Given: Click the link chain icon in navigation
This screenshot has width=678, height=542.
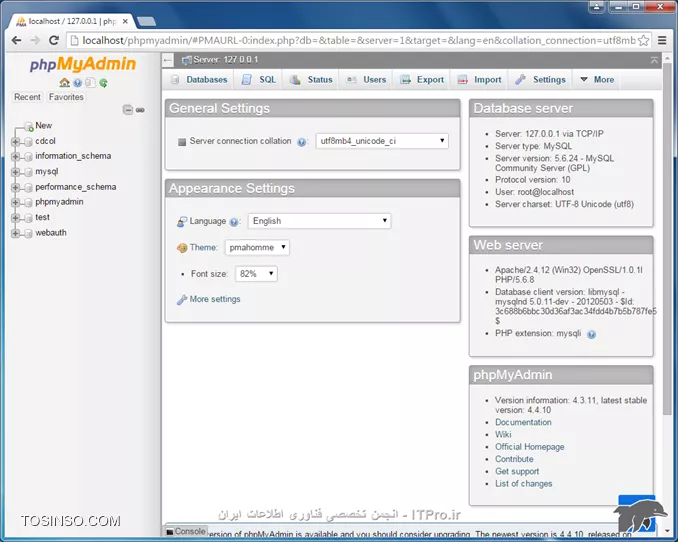Looking at the screenshot, I should (x=140, y=110).
